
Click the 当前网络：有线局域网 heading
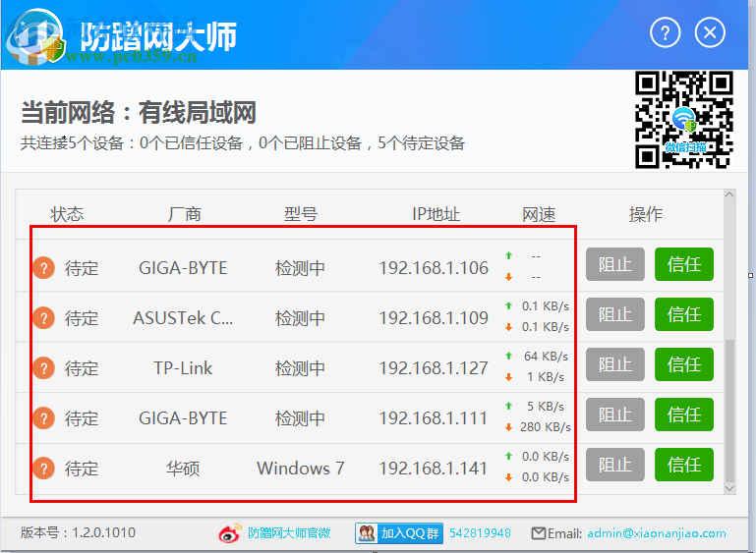point(139,113)
